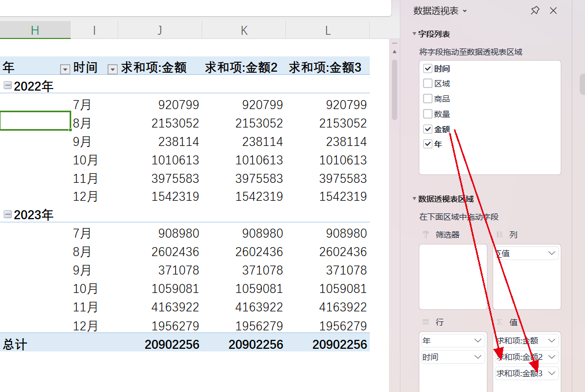Image resolution: width=585 pixels, height=392 pixels.
Task: Open the 求和项:金额3 dropdown in values area
Action: (x=552, y=373)
